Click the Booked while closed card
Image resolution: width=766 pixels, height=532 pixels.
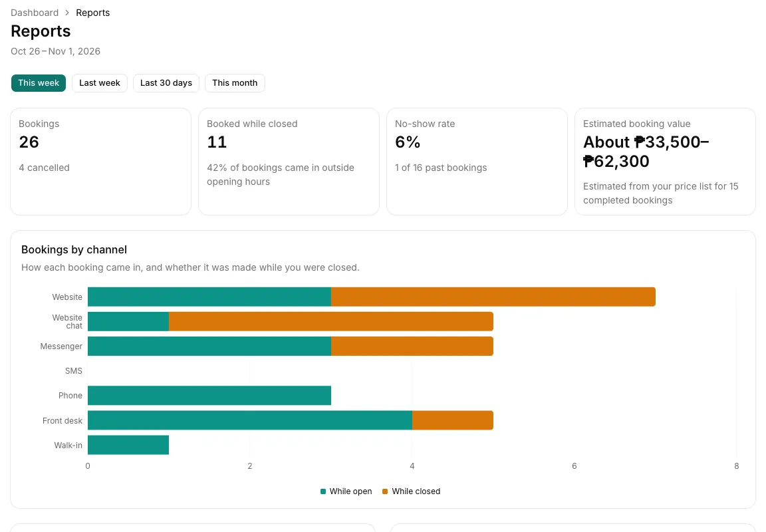click(x=289, y=162)
